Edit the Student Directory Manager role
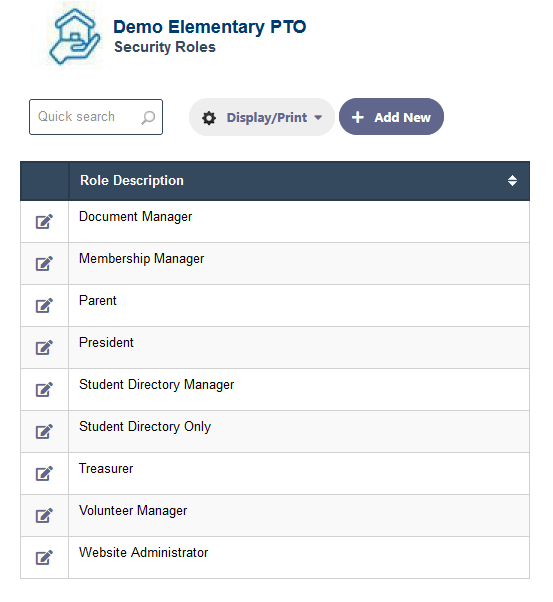The height and width of the screenshot is (602, 553). point(44,390)
